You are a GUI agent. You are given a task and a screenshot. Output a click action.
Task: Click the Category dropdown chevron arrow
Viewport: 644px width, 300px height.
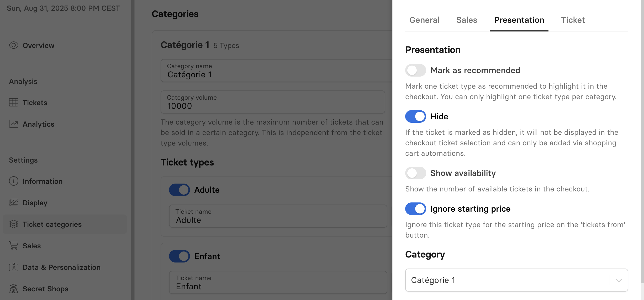point(619,280)
